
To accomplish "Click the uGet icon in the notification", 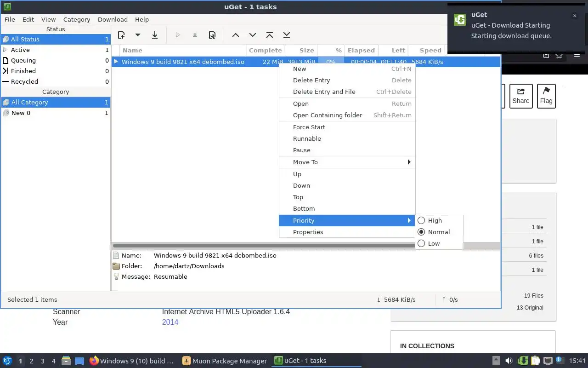I will 460,20.
